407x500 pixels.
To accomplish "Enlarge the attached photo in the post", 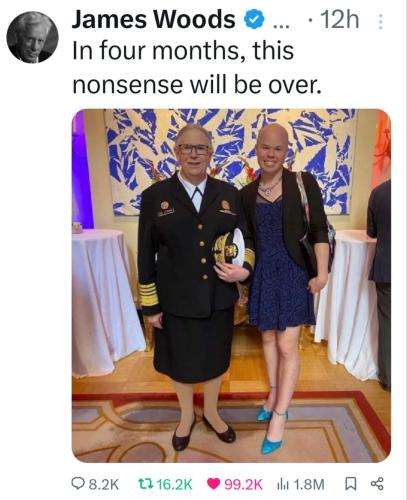I will click(231, 285).
